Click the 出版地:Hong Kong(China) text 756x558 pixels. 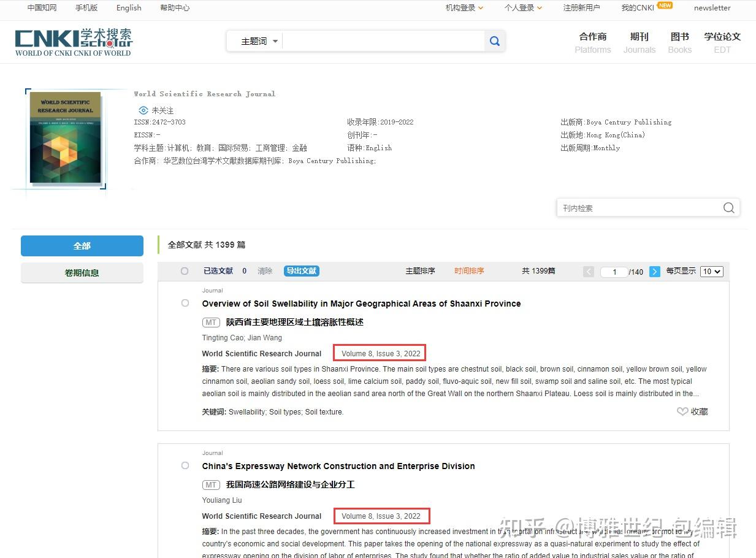tap(603, 135)
